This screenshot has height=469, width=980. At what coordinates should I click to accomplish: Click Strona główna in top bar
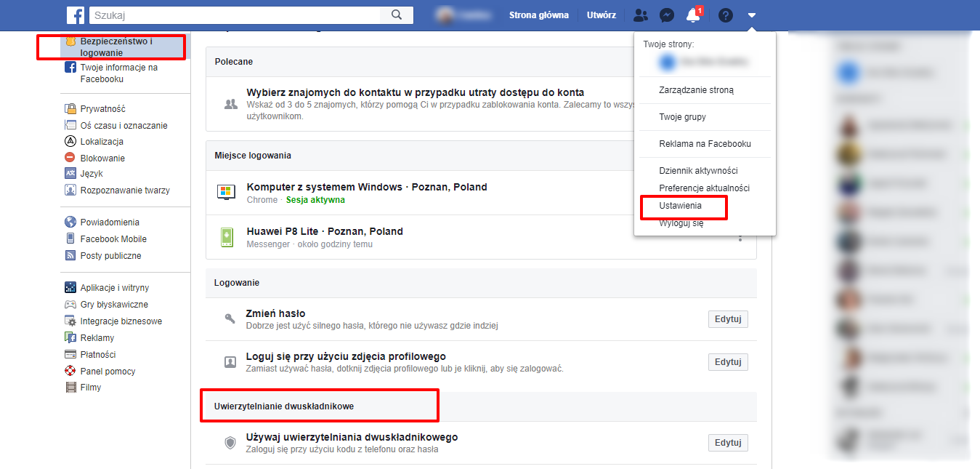click(539, 15)
